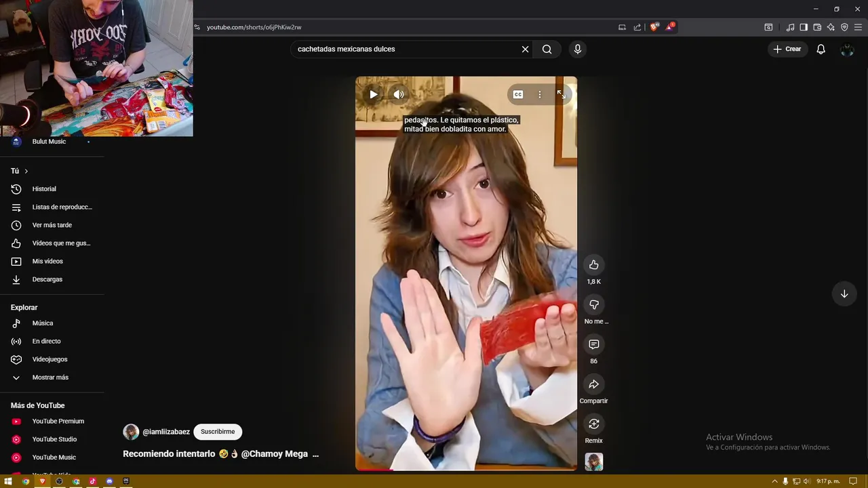Clear the search box with X
This screenshot has height=488, width=868.
click(x=525, y=49)
